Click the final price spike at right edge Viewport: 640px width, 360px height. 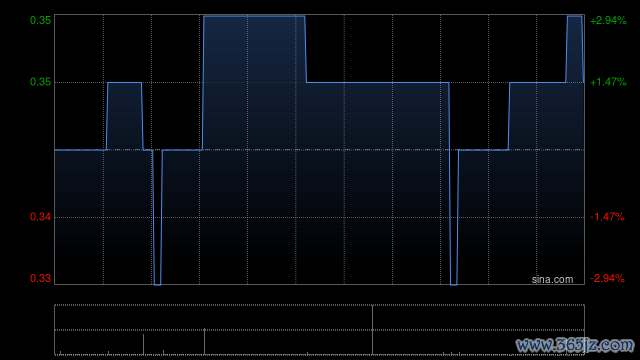point(575,16)
